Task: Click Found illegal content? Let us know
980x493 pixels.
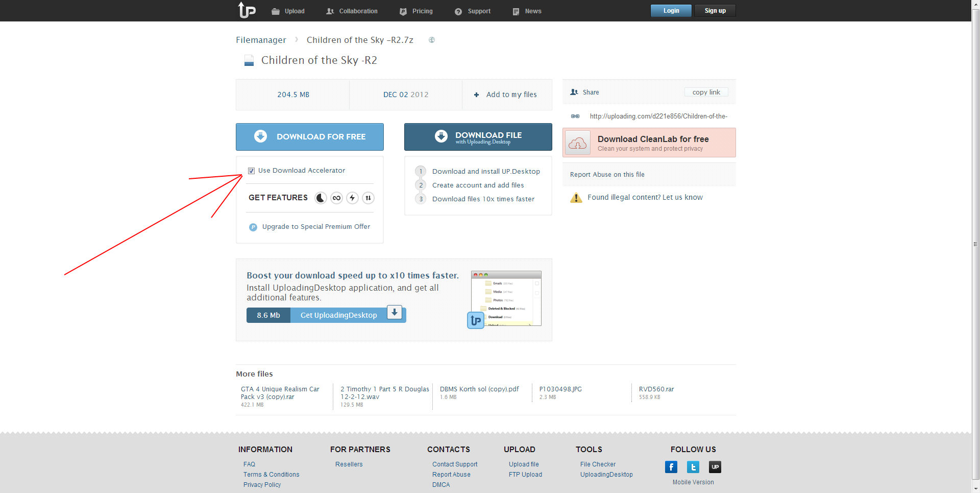Action: point(645,197)
